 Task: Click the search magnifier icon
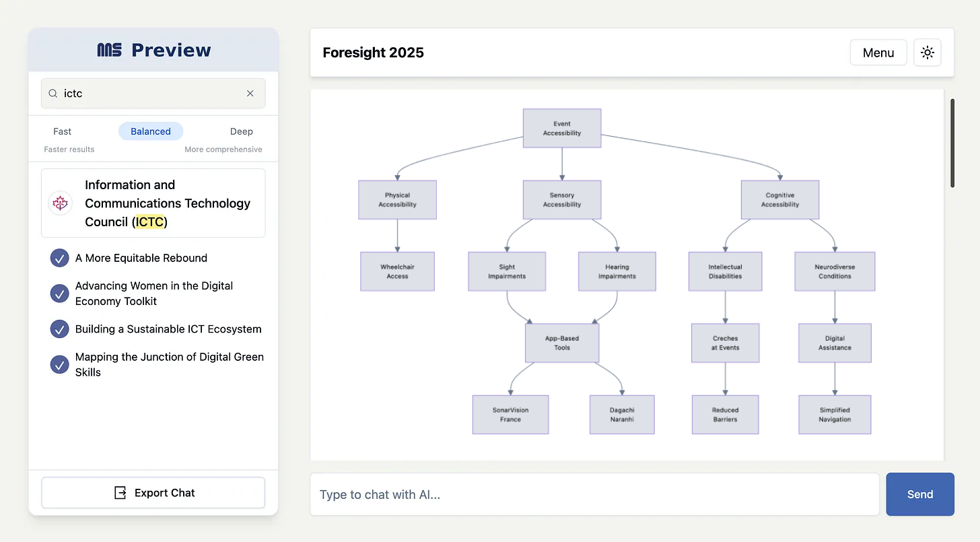click(53, 94)
